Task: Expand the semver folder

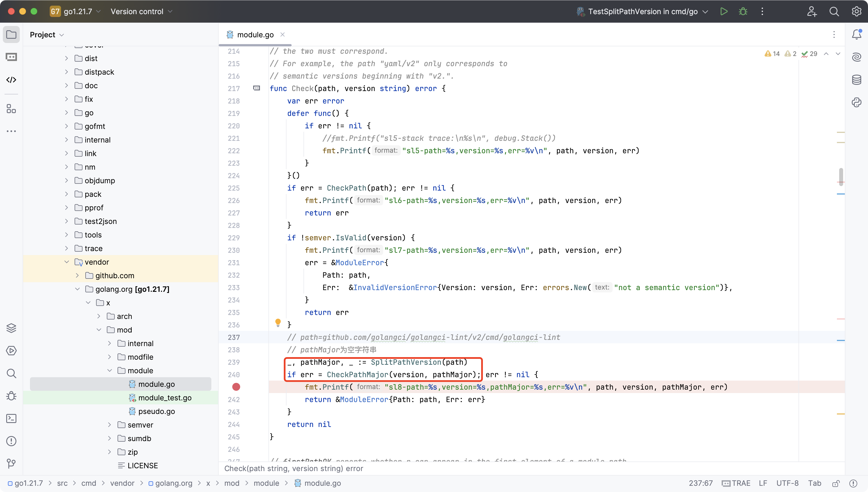Action: click(x=109, y=425)
